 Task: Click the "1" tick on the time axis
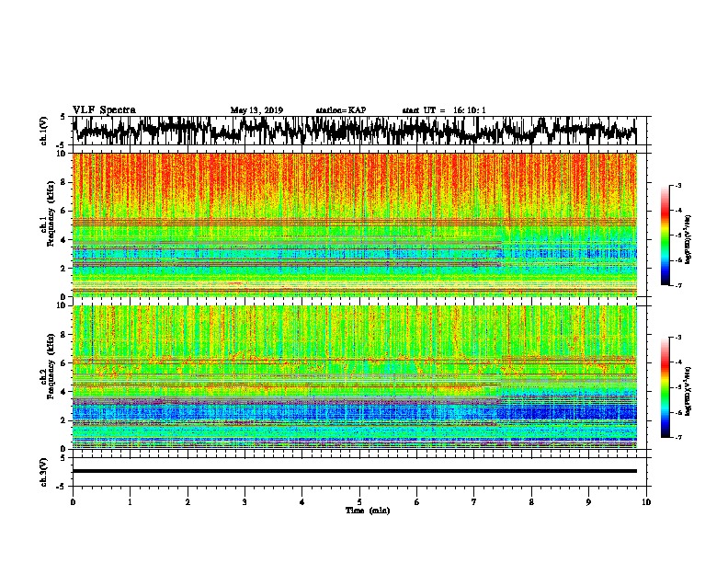point(130,502)
